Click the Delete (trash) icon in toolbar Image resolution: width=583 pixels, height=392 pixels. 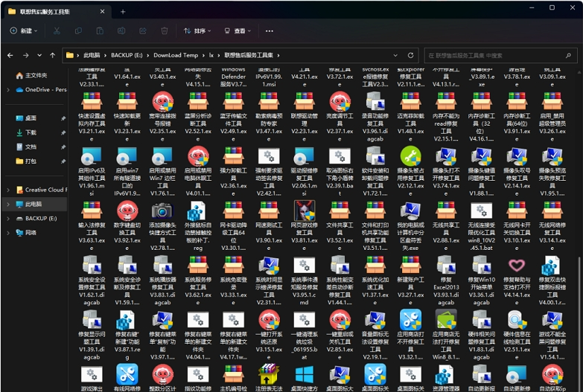coord(165,31)
